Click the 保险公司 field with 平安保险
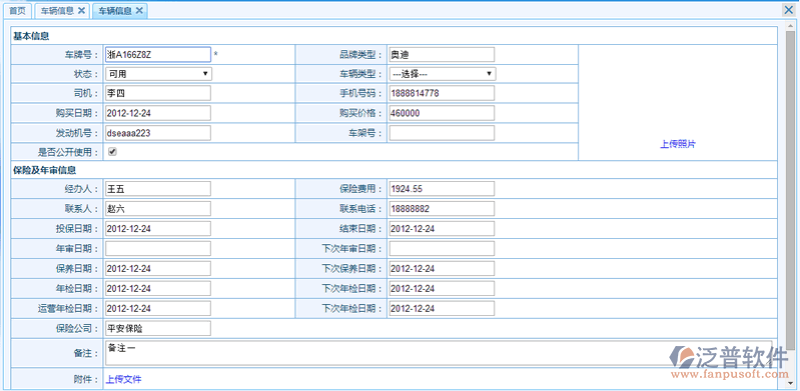This screenshot has height=391, width=800. point(158,329)
